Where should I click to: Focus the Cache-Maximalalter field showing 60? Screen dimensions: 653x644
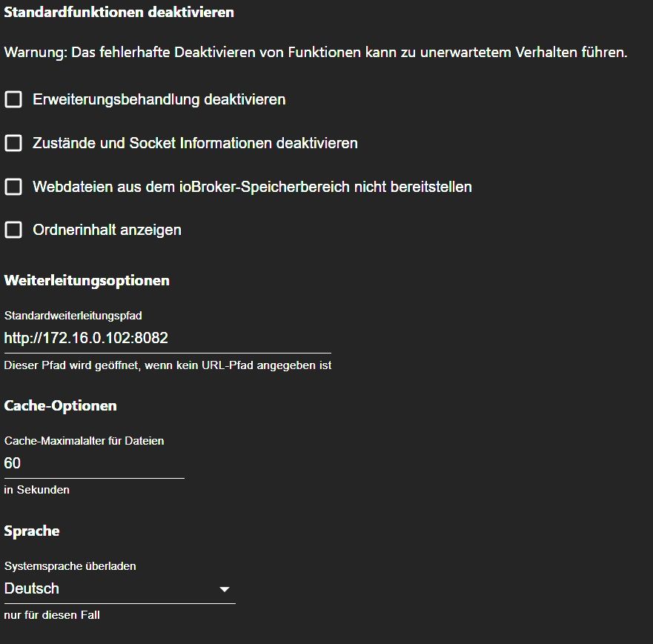[x=93, y=464]
